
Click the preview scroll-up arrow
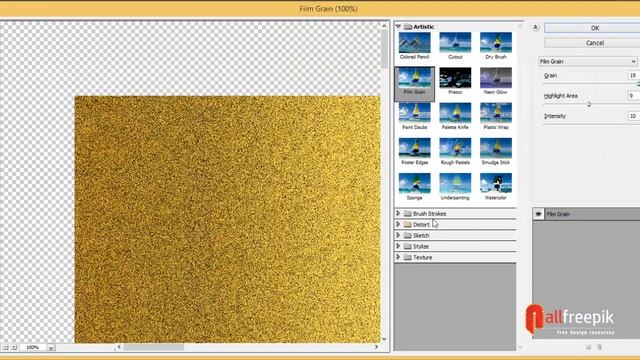tap(384, 26)
